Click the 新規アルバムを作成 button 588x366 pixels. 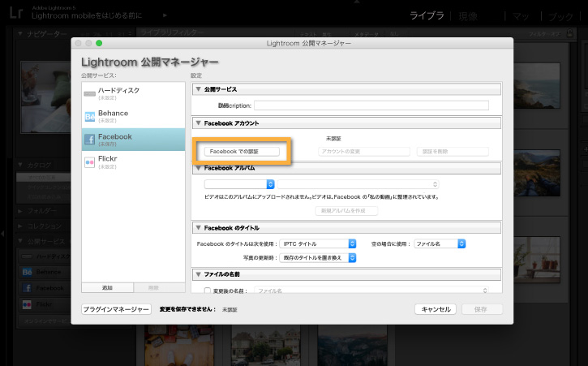346,210
